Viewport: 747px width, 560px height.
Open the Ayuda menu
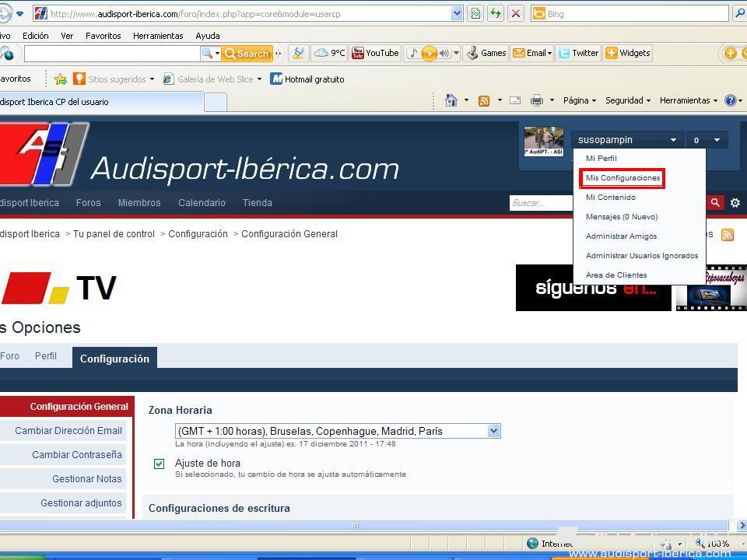pos(208,36)
